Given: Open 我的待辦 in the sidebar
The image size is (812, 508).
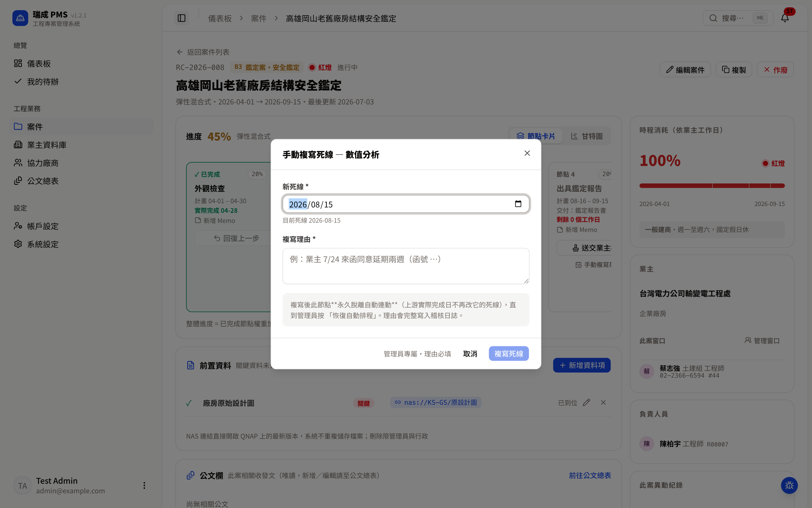Looking at the screenshot, I should coord(81,82).
